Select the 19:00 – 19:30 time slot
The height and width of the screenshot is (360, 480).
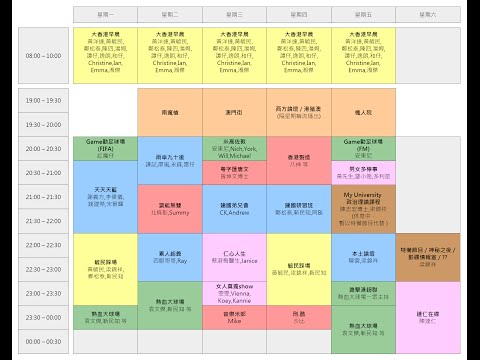point(43,100)
